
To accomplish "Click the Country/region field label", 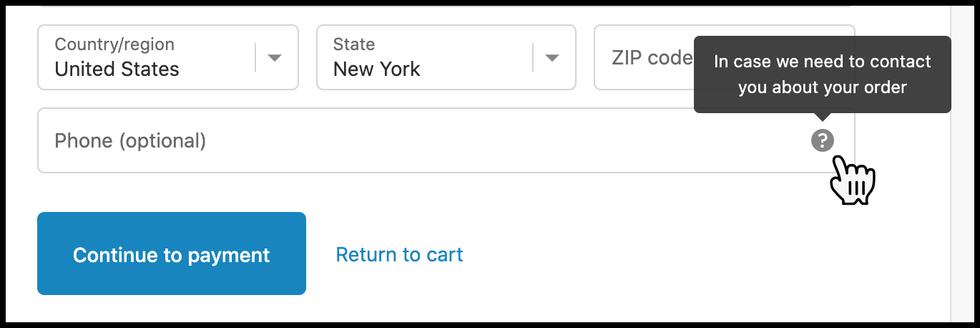I will 114,44.
